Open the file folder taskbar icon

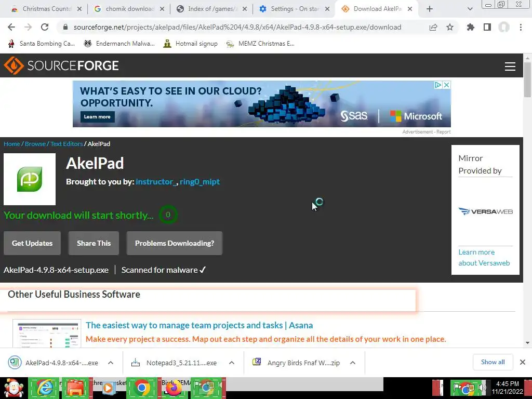[76, 388]
